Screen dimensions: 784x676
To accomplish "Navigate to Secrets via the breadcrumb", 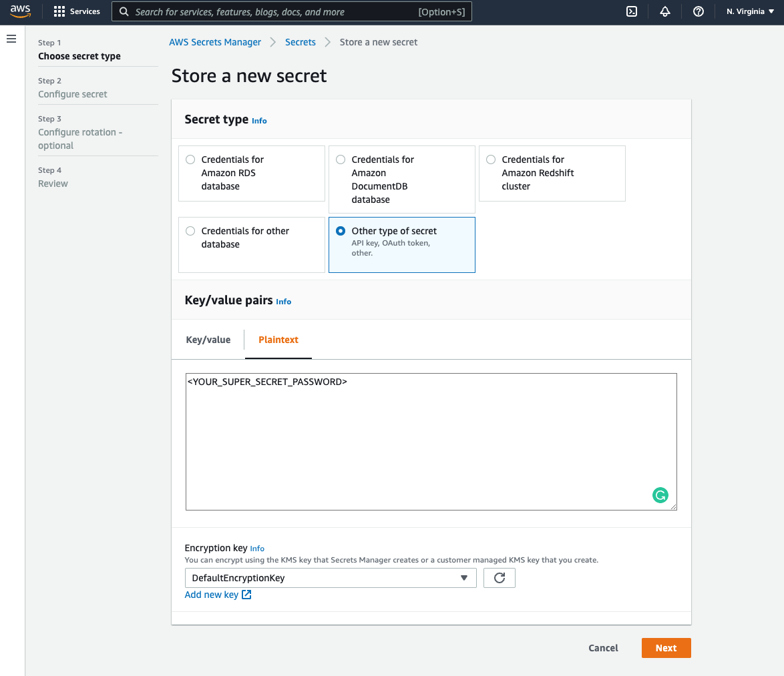I will pyautogui.click(x=300, y=41).
